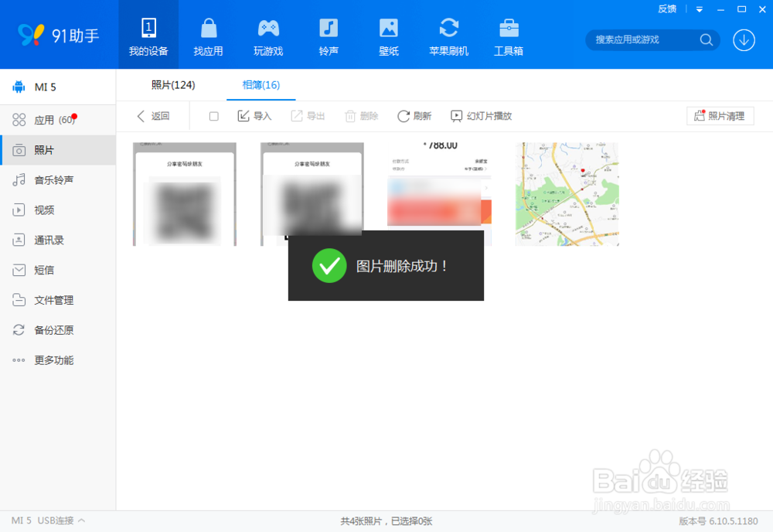Screen dimensions: 773x532
Task: Start the 幻灯片播放 slideshow
Action: [x=481, y=116]
